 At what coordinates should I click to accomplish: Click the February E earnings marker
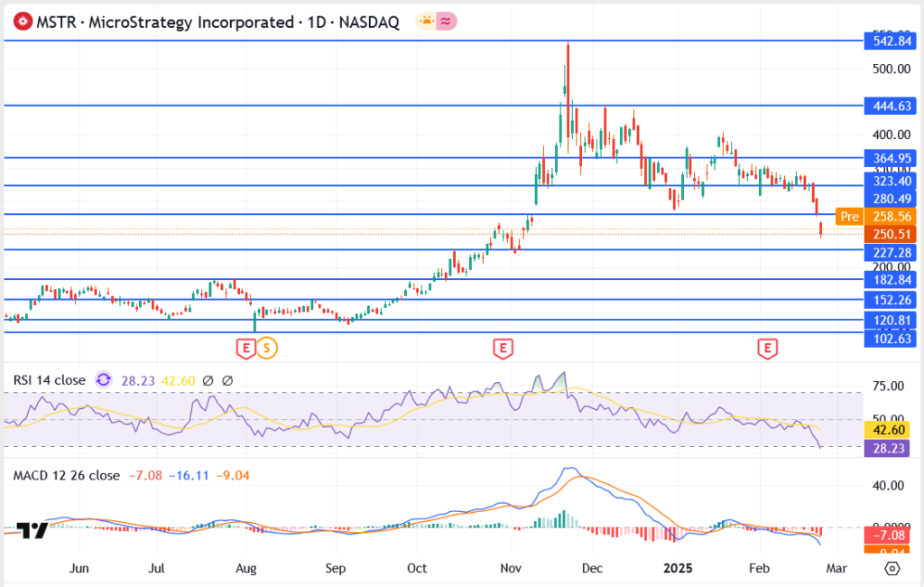tap(767, 347)
